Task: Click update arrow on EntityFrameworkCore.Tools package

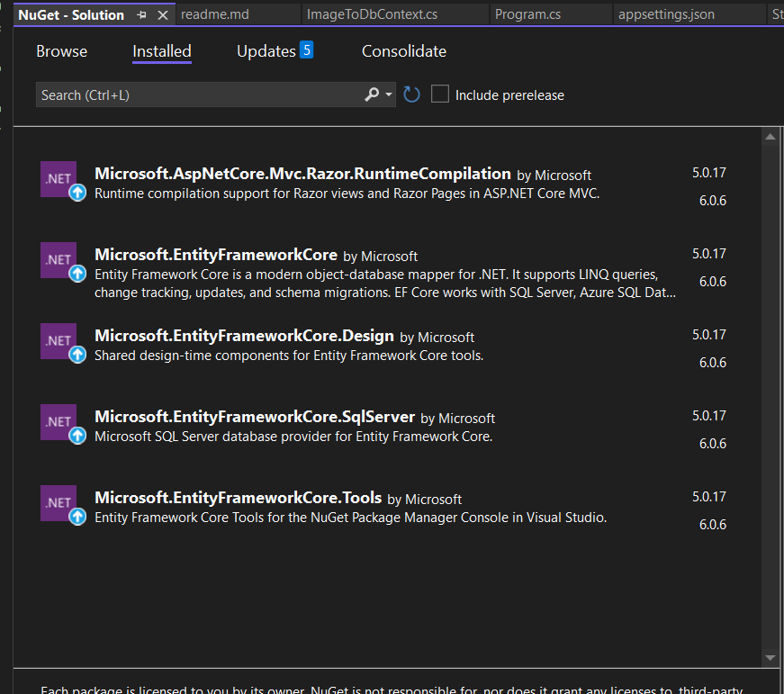Action: (77, 517)
